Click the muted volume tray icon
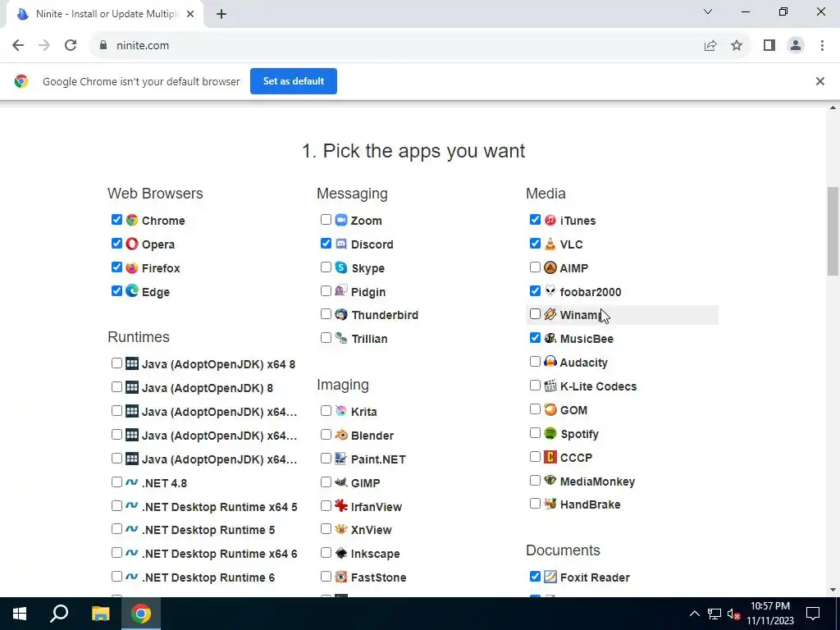This screenshot has width=840, height=630. (x=734, y=614)
